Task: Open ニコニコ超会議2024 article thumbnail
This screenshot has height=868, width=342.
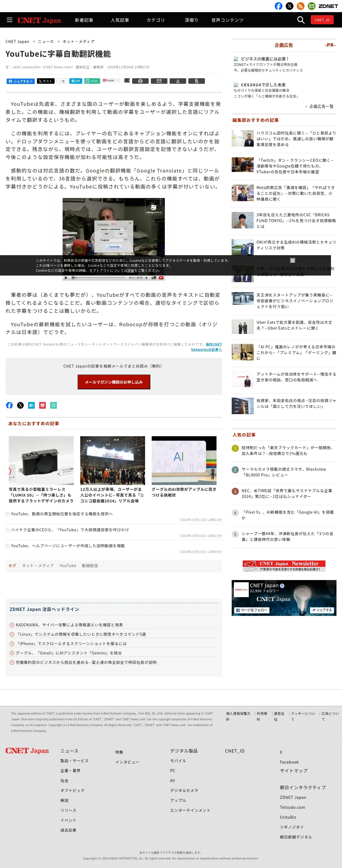Action: click(x=113, y=460)
